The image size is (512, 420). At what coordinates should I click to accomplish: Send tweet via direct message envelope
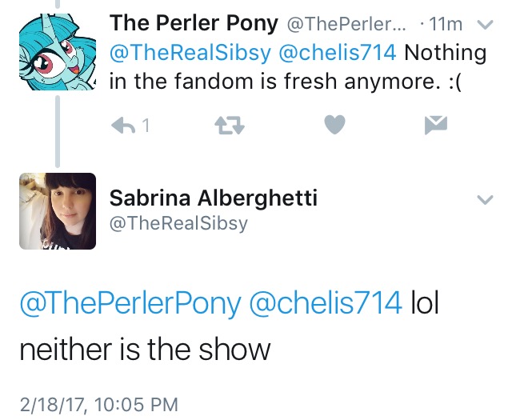(x=435, y=124)
